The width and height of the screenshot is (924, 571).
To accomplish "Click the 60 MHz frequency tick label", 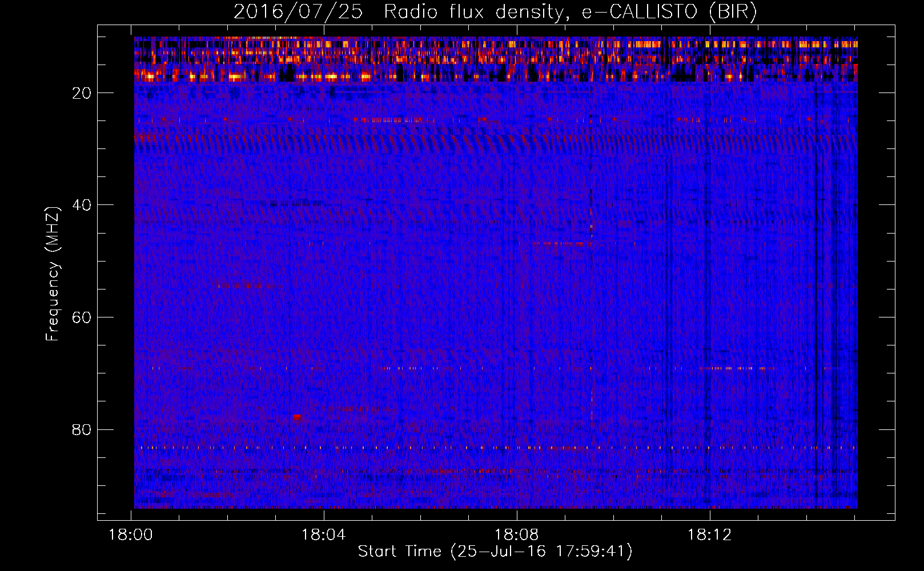I will tap(82, 317).
